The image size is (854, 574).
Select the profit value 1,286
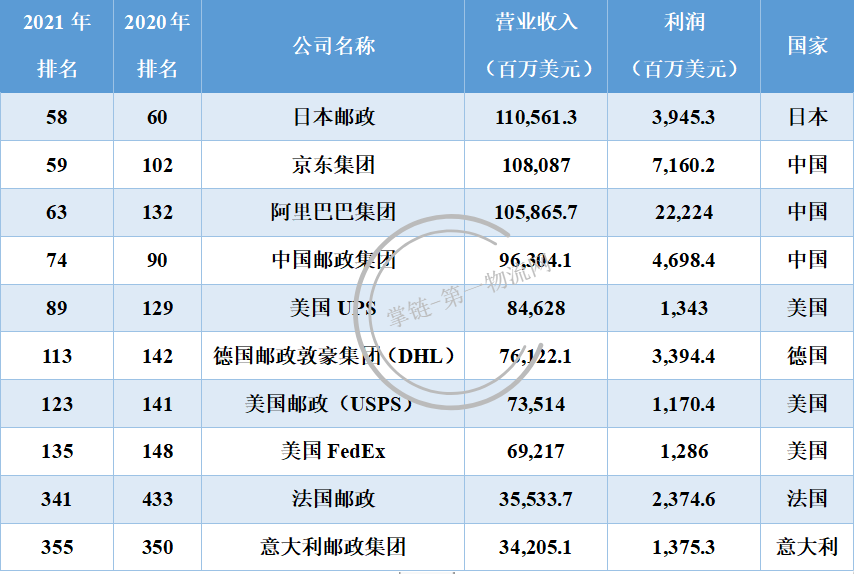(x=684, y=451)
